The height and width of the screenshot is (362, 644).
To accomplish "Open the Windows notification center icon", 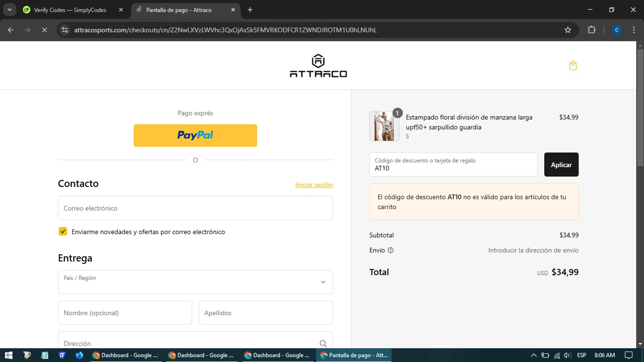I will pos(629,355).
